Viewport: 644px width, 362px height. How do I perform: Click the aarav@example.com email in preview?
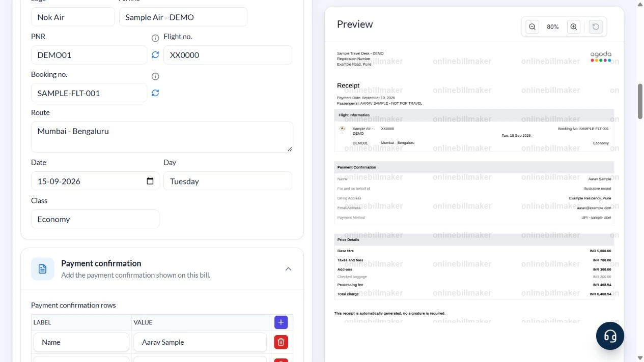click(594, 208)
